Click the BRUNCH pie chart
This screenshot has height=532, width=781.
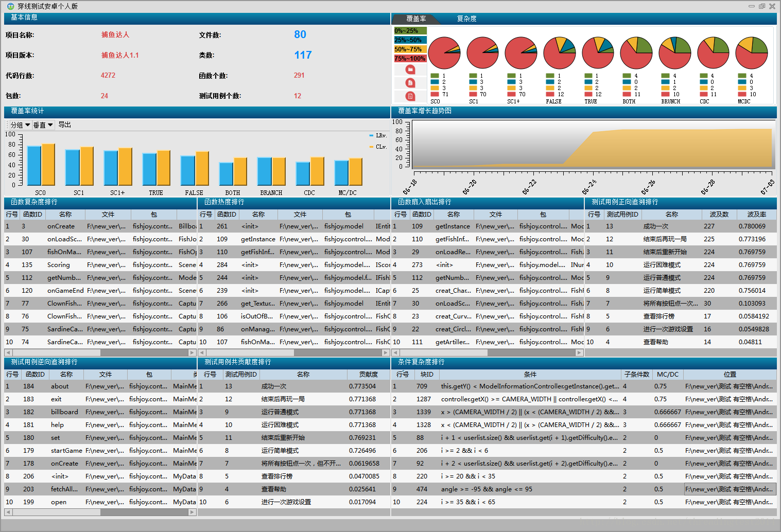(x=675, y=53)
